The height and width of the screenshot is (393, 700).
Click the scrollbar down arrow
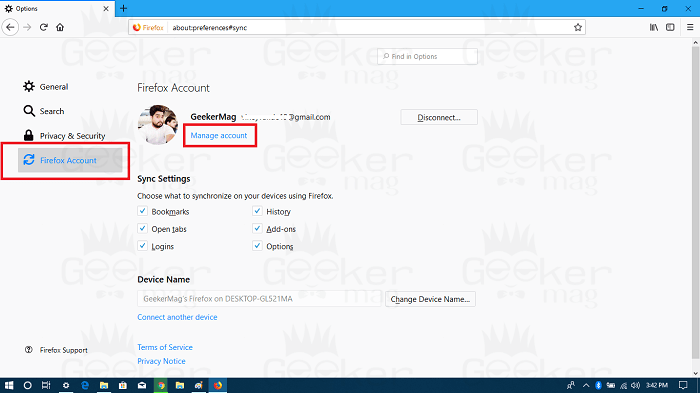695,373
